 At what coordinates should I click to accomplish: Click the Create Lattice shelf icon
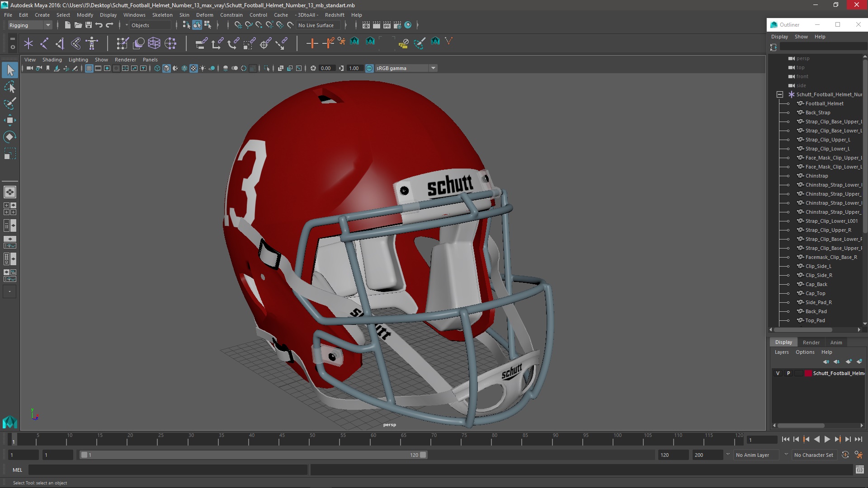click(x=154, y=43)
